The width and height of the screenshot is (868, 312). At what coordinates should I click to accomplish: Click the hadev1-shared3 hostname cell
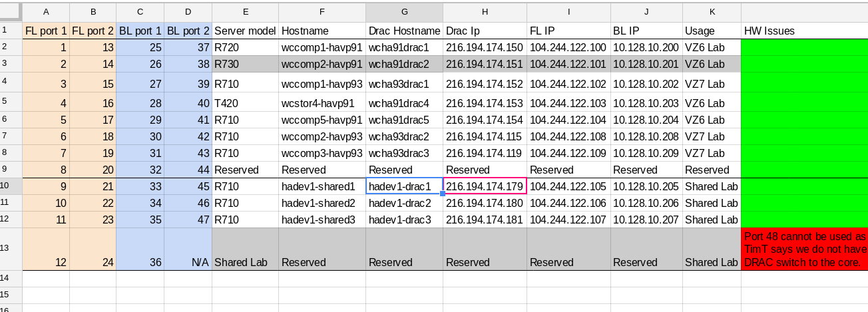322,220
